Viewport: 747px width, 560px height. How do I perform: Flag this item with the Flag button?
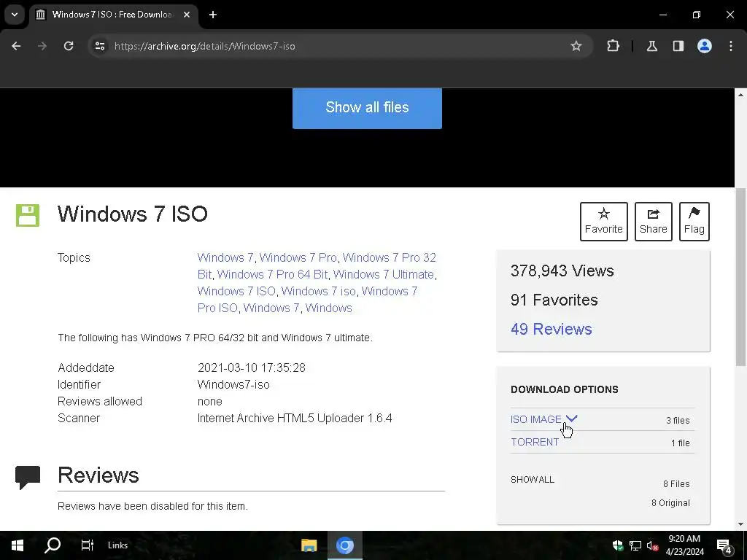pos(694,222)
